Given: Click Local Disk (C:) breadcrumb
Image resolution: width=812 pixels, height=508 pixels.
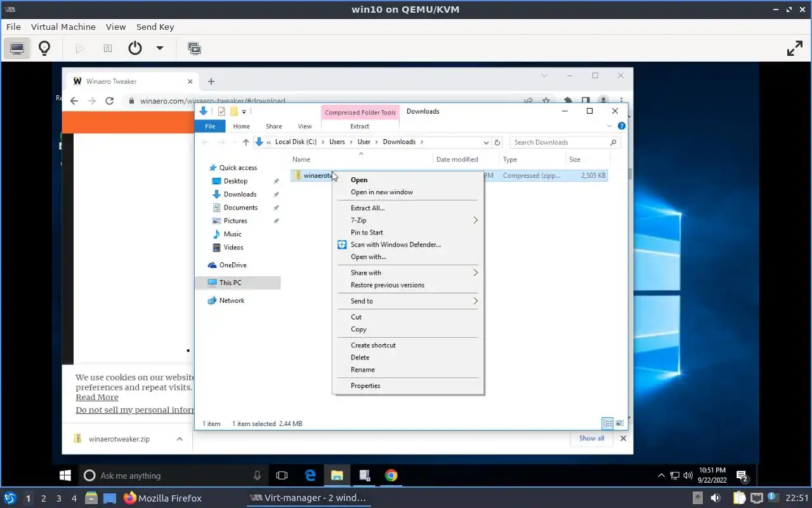Looking at the screenshot, I should pos(296,142).
